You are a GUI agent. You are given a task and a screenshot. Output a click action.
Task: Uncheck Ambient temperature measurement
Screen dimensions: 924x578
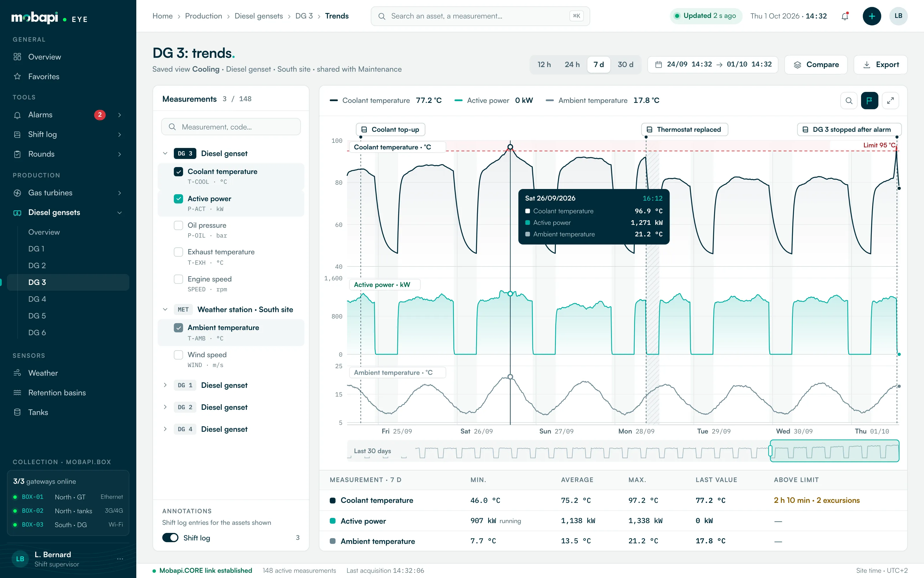178,328
